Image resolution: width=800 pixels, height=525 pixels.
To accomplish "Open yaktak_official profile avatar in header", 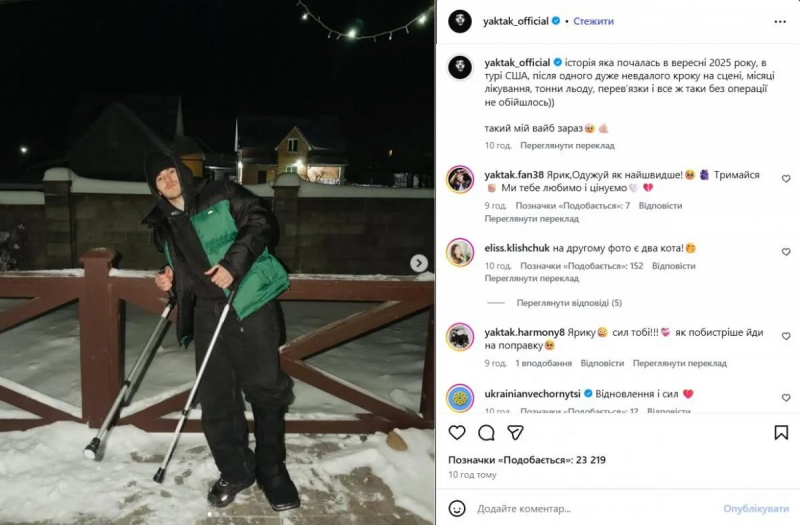I will click(460, 21).
